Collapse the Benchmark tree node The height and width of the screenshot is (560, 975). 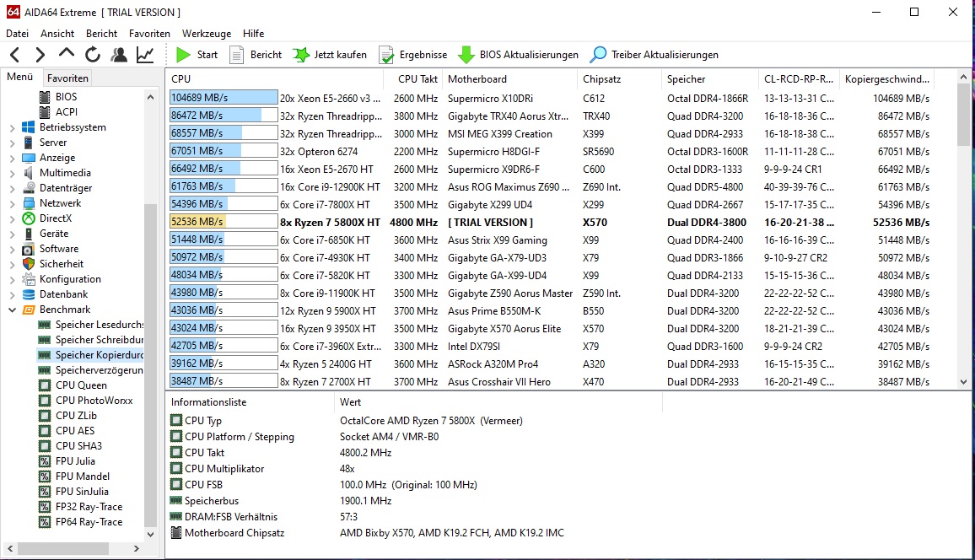(x=12, y=310)
